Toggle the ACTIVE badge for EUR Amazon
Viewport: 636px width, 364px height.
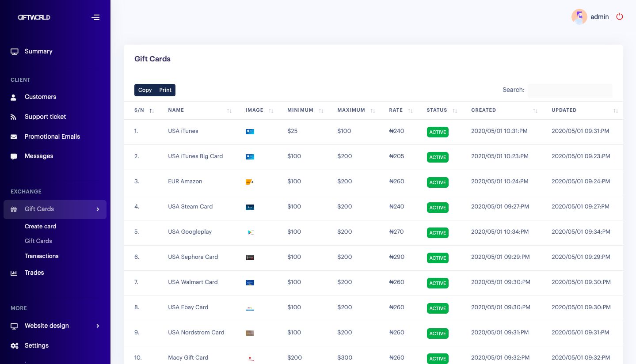(x=438, y=182)
